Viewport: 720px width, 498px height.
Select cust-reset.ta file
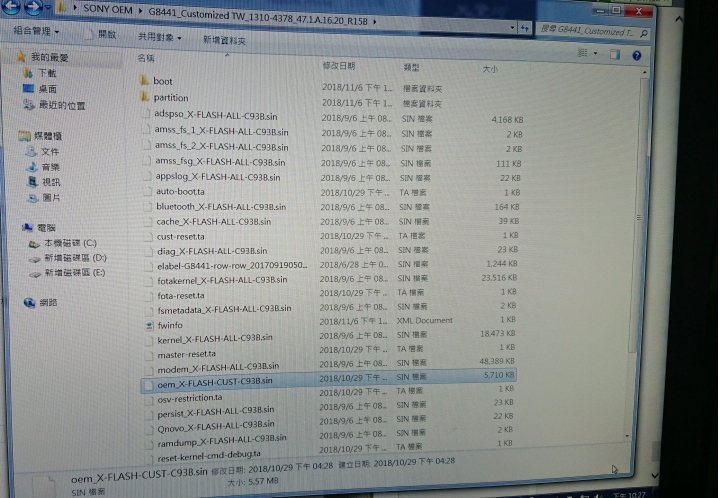(x=180, y=237)
